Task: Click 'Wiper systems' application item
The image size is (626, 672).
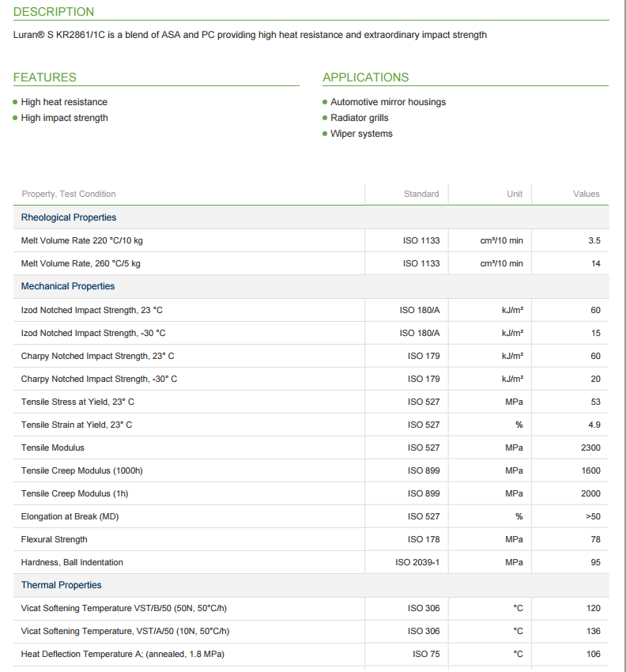Action: point(361,134)
